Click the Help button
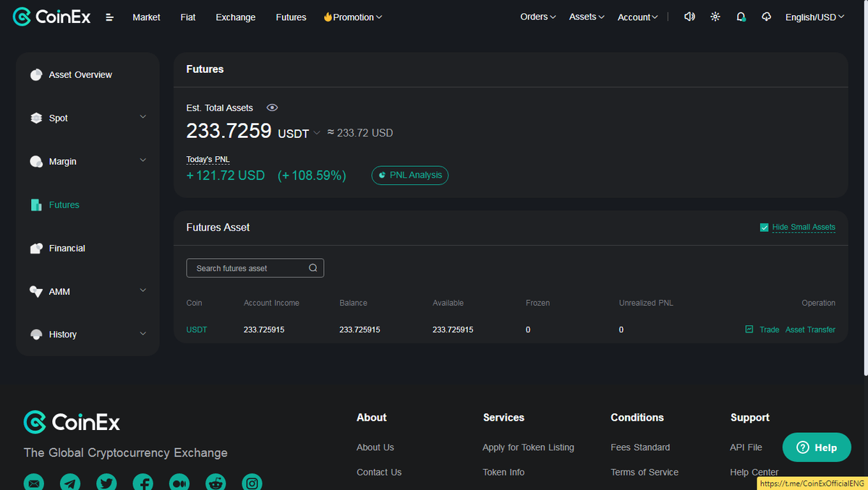Image resolution: width=868 pixels, height=490 pixels. click(x=817, y=447)
